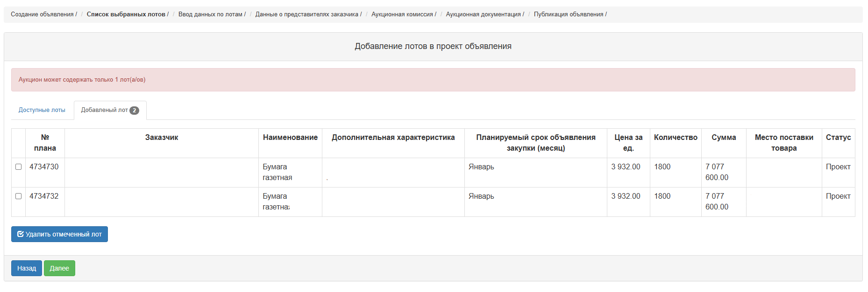Check the box for lot 4734730

(x=19, y=167)
